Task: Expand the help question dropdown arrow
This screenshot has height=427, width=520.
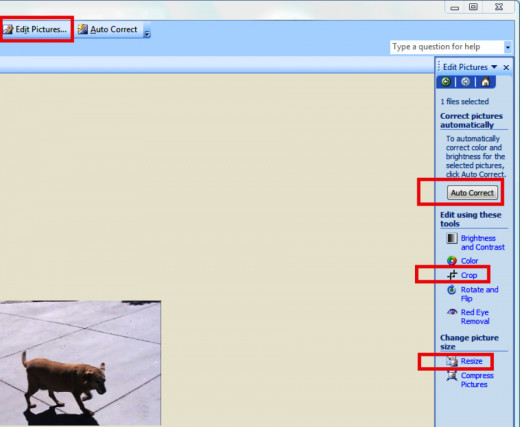Action: (x=508, y=47)
